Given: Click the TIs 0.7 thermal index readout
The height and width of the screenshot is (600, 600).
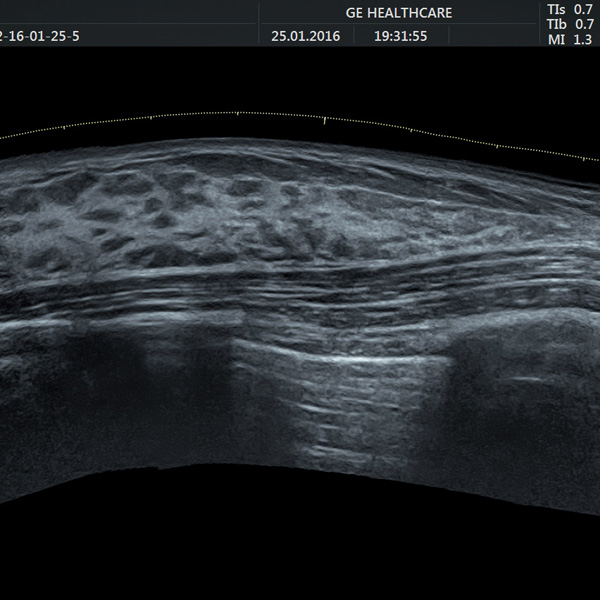Looking at the screenshot, I should [570, 9].
